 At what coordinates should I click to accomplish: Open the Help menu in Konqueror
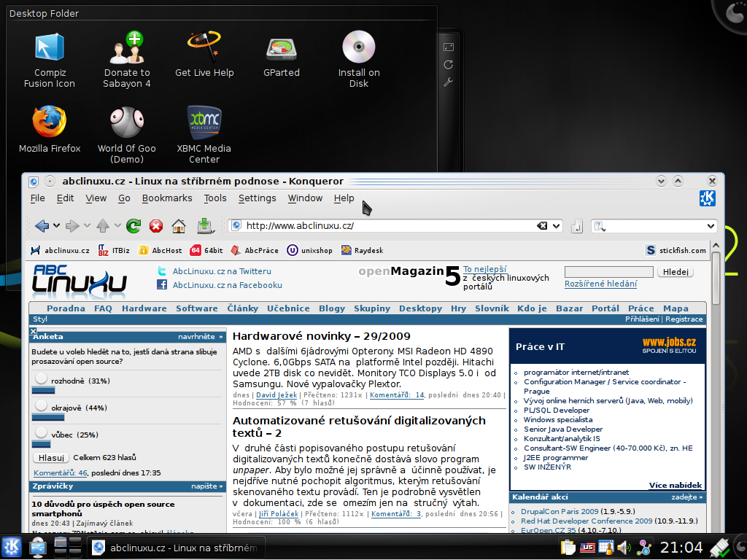coord(344,198)
